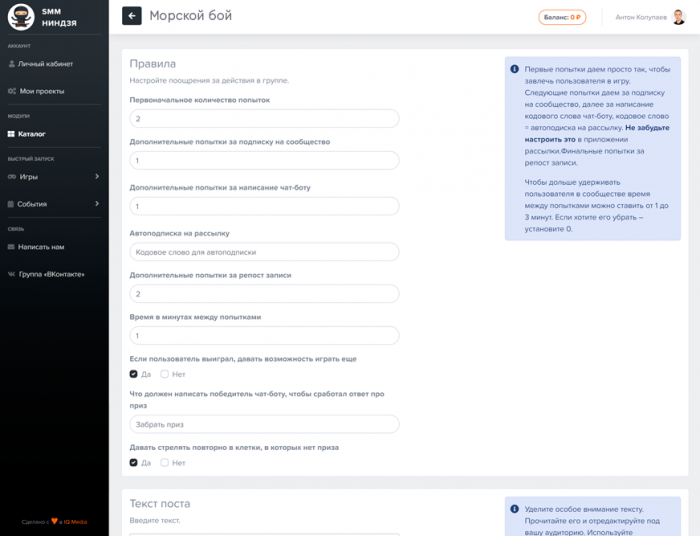Expand the Игры submenu chevron
Image resolution: width=700 pixels, height=536 pixels.
pyautogui.click(x=97, y=176)
